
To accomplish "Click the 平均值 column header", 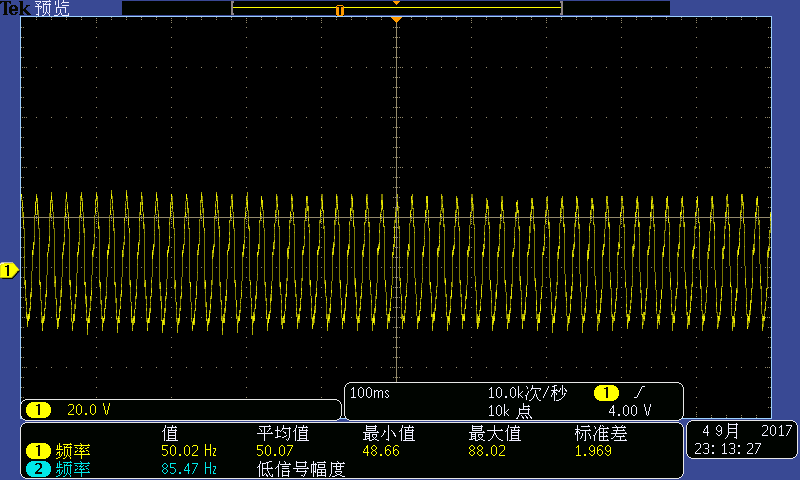I will (x=283, y=434).
